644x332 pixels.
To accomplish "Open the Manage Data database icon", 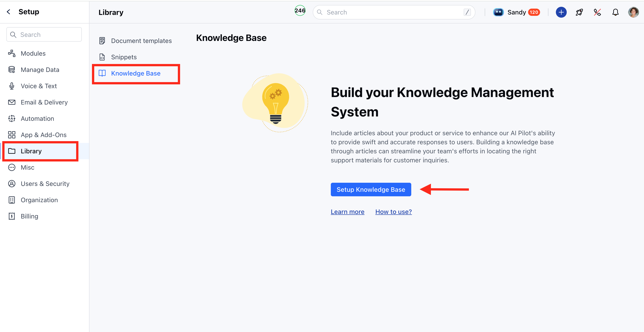I will 12,70.
